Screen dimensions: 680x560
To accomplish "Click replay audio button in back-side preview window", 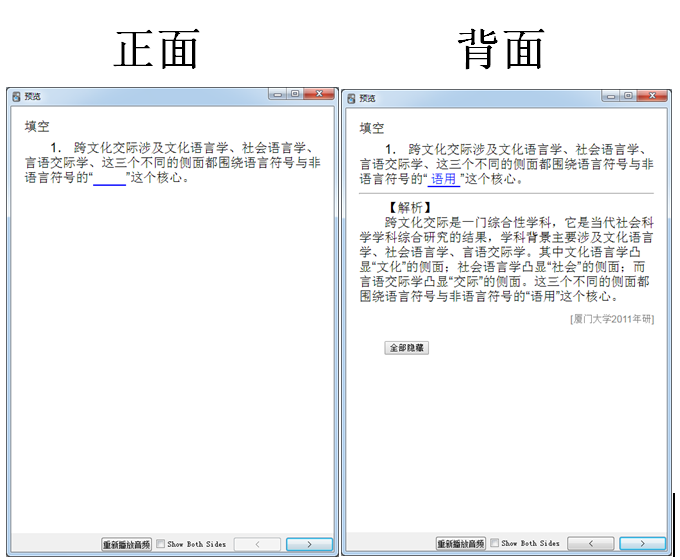I will 461,544.
